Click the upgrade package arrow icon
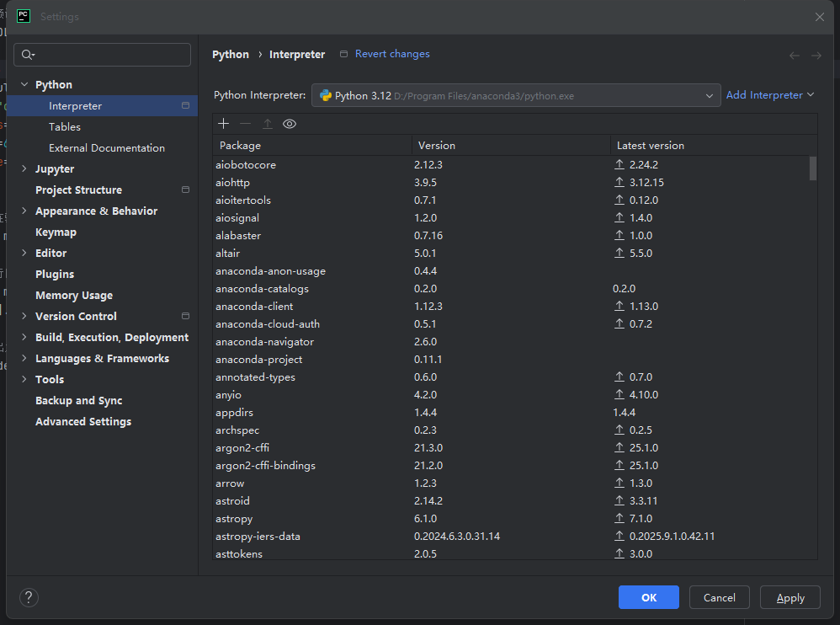The width and height of the screenshot is (840, 625). pyautogui.click(x=268, y=124)
